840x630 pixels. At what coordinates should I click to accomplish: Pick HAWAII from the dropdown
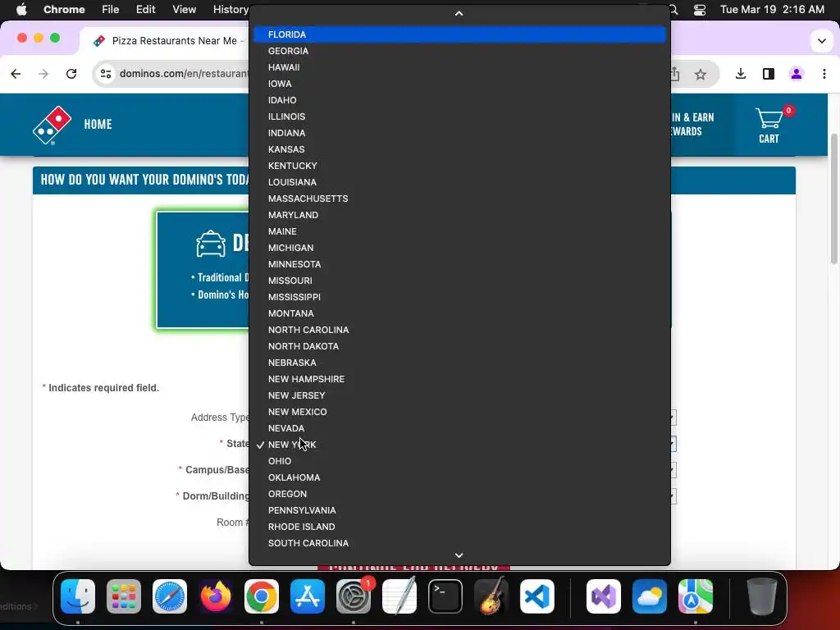click(x=459, y=67)
